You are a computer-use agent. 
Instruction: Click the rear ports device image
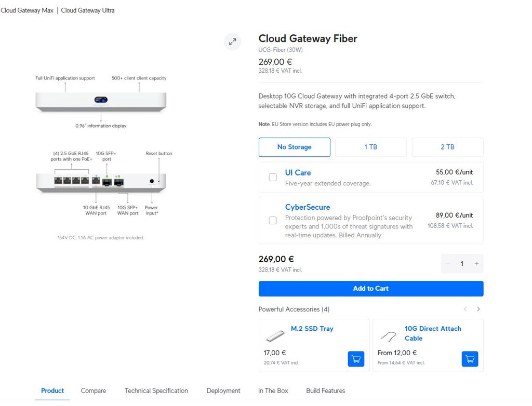(x=101, y=183)
